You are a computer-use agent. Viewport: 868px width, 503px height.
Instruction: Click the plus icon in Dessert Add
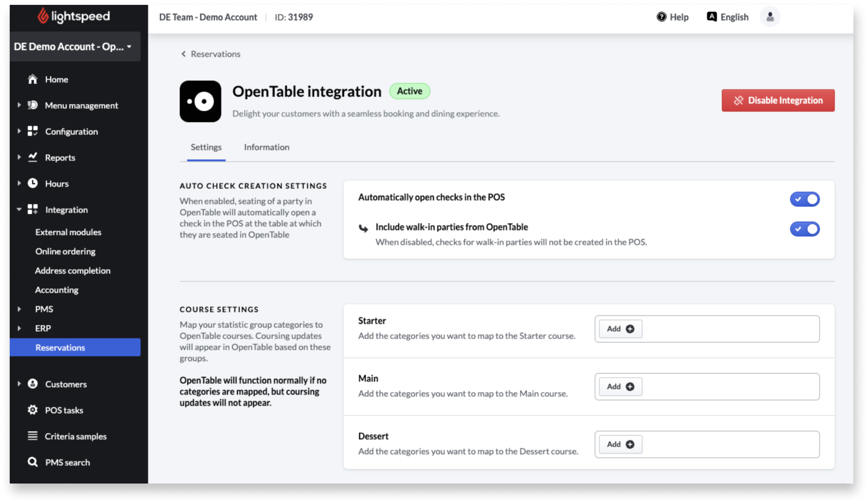click(630, 445)
